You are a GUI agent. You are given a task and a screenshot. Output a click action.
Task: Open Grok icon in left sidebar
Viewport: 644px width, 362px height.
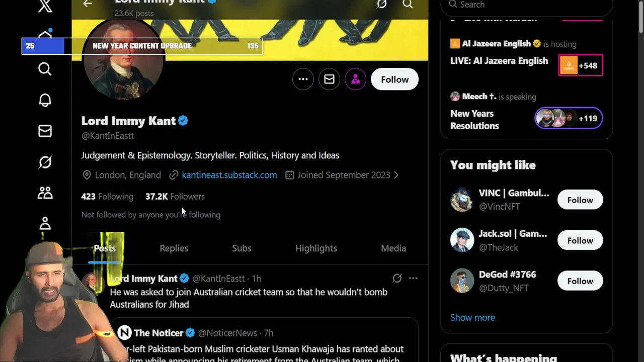tap(45, 162)
